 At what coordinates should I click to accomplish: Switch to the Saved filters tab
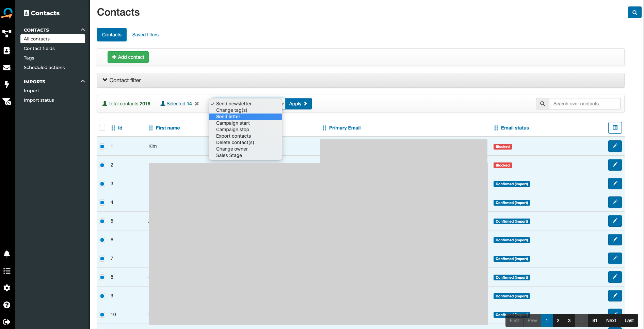click(145, 35)
